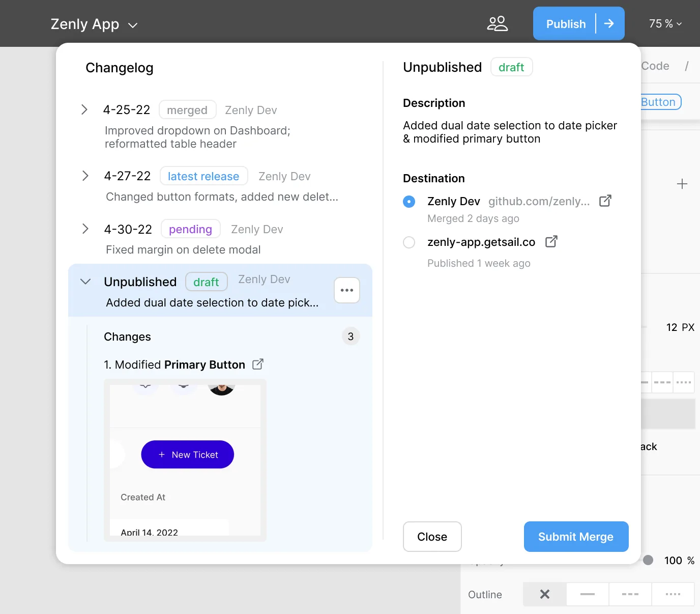
Task: Open the 75% zoom dropdown
Action: (665, 23)
